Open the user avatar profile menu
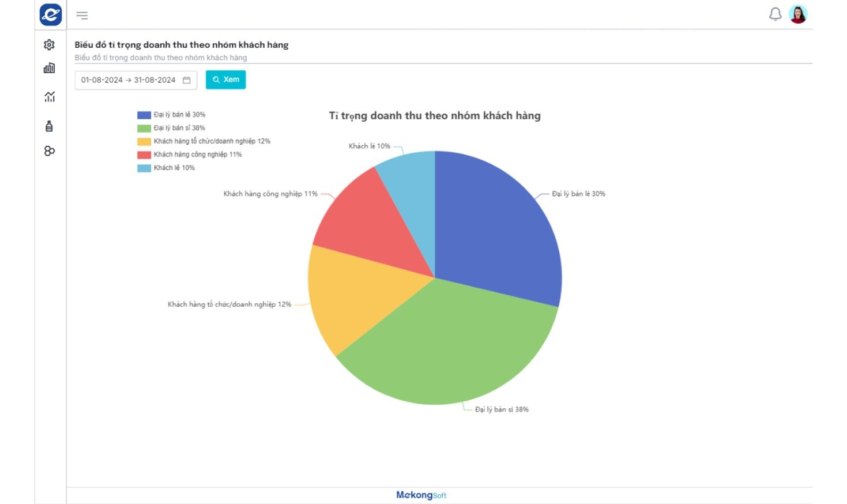 pos(798,14)
